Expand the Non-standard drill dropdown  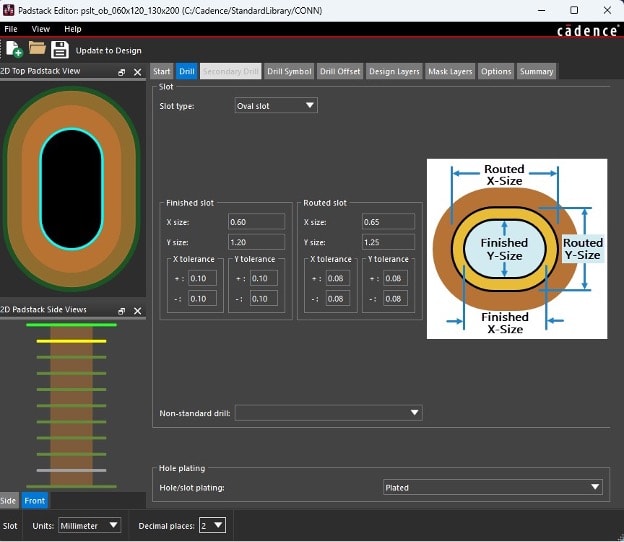click(x=328, y=413)
